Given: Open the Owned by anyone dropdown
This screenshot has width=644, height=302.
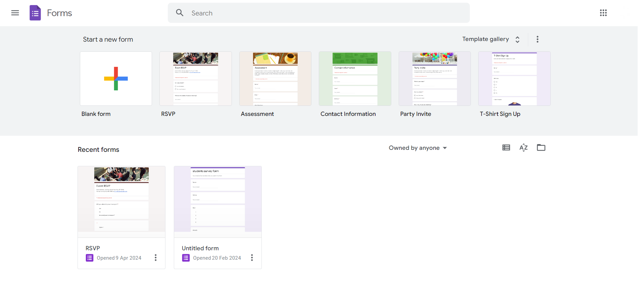Looking at the screenshot, I should coord(418,148).
